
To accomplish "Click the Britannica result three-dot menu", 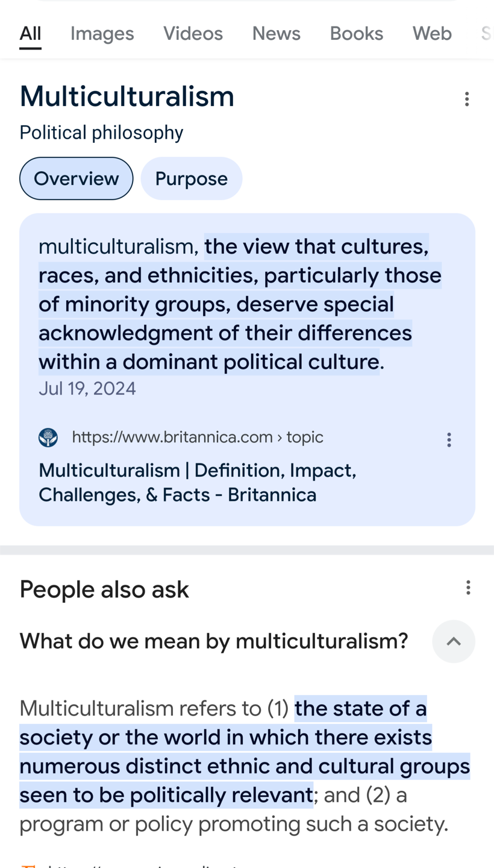I will (x=449, y=439).
